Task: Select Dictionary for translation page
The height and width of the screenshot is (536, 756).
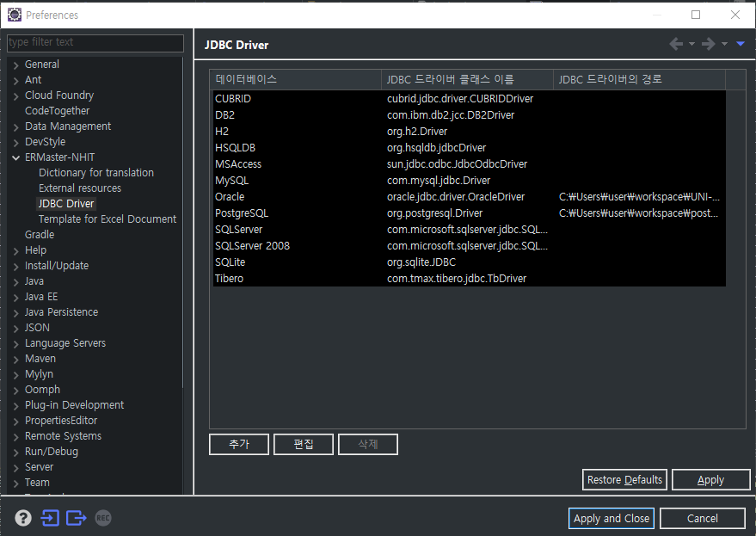Action: (96, 172)
